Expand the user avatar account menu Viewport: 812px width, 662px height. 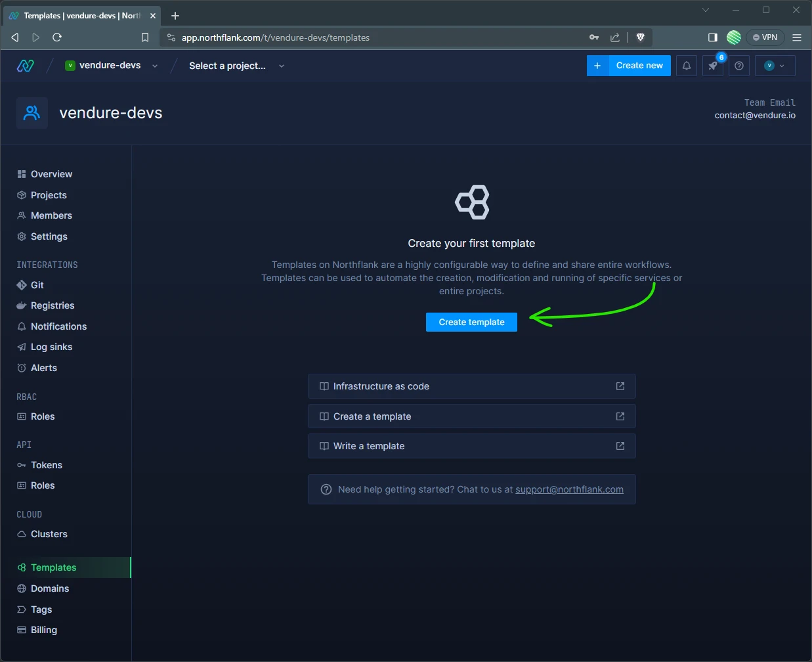pos(775,66)
